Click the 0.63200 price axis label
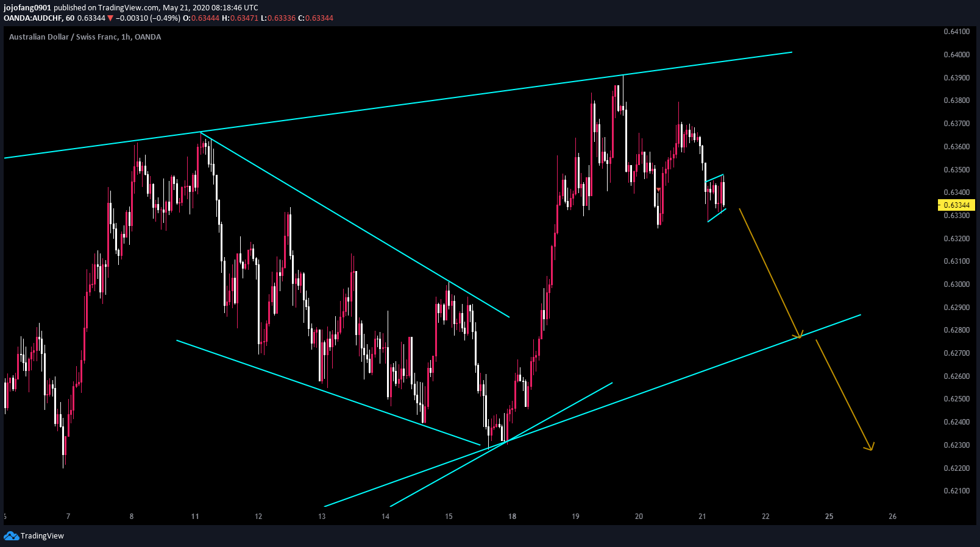Viewport: 980px width, 547px height. 956,239
